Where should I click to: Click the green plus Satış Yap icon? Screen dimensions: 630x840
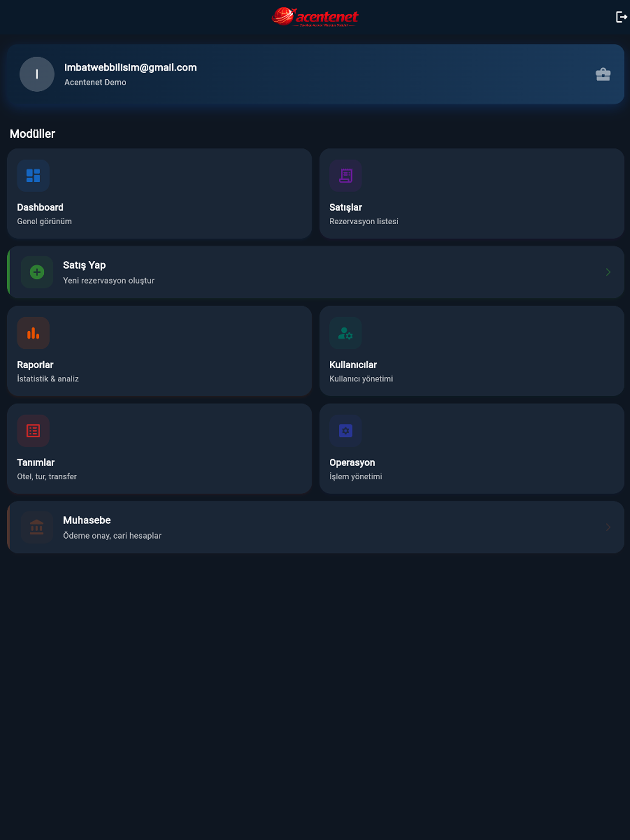(x=37, y=272)
